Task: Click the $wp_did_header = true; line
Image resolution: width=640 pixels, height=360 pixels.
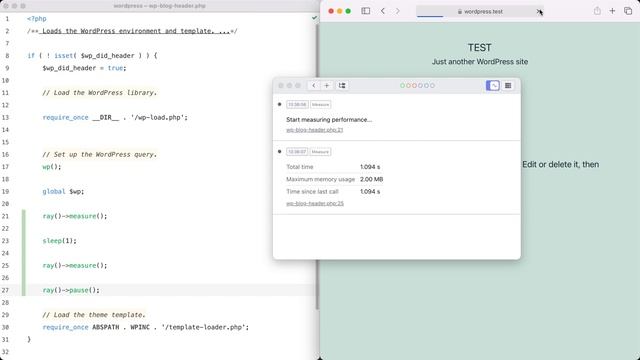Action: (x=84, y=68)
